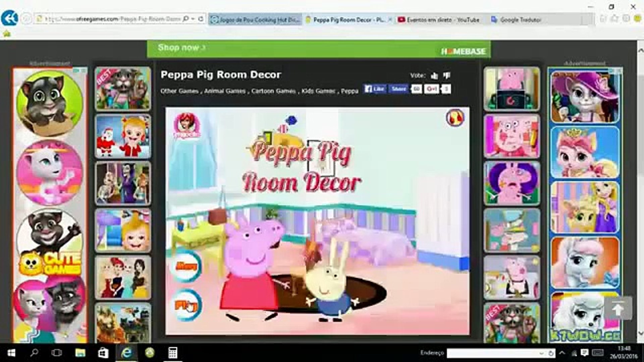Toggle the Story mode button in the game
This screenshot has height=362, width=644.
click(188, 266)
